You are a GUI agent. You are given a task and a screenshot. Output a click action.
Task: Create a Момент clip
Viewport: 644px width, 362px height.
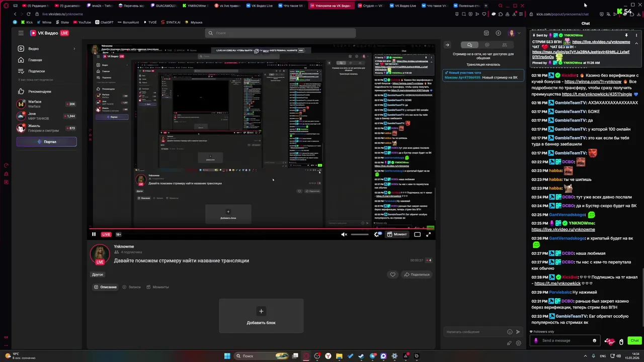[397, 234]
